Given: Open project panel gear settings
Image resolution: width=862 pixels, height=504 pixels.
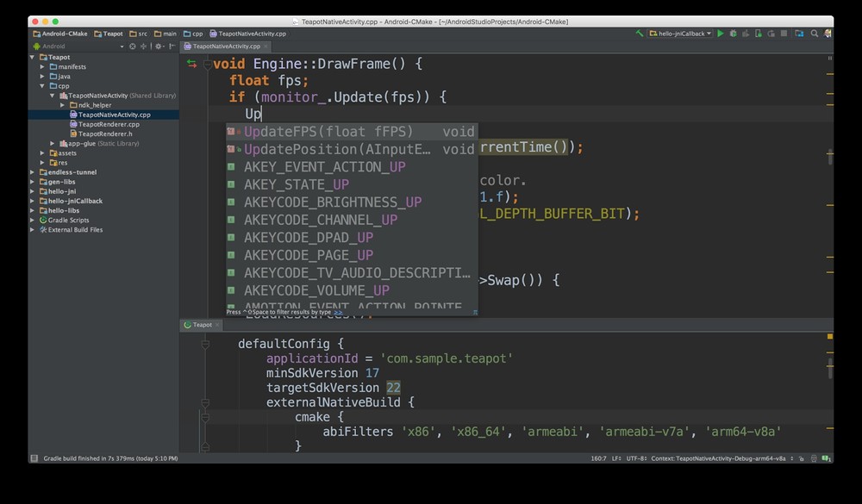Looking at the screenshot, I should pos(159,47).
